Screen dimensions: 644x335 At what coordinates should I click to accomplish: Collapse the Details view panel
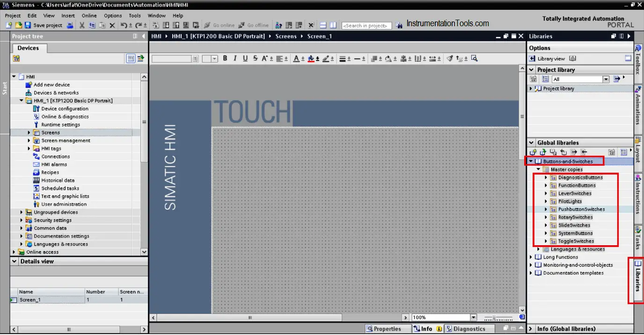(x=14, y=262)
